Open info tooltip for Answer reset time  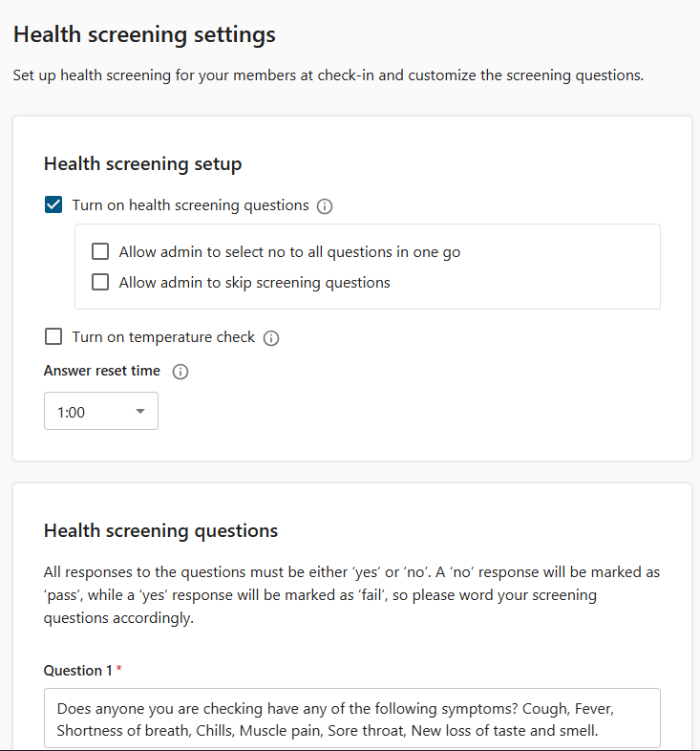(x=180, y=372)
